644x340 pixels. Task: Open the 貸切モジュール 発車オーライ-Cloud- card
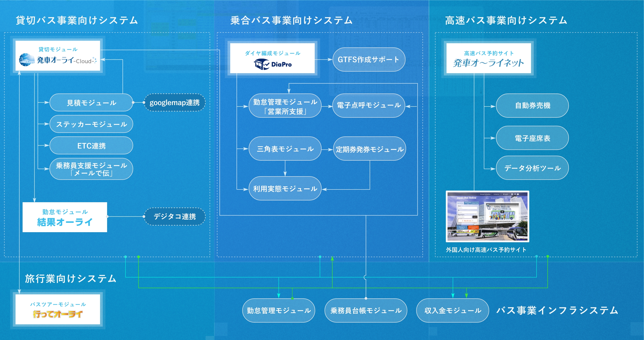pyautogui.click(x=58, y=56)
